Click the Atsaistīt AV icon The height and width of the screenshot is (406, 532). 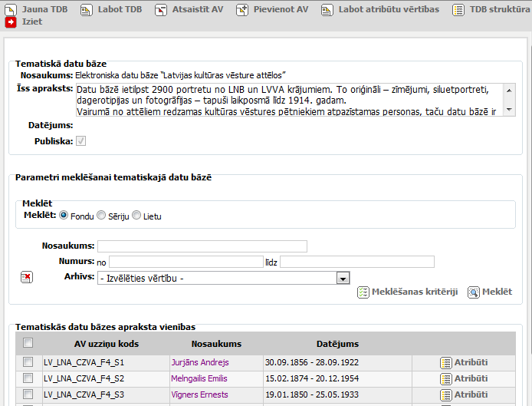coord(160,10)
